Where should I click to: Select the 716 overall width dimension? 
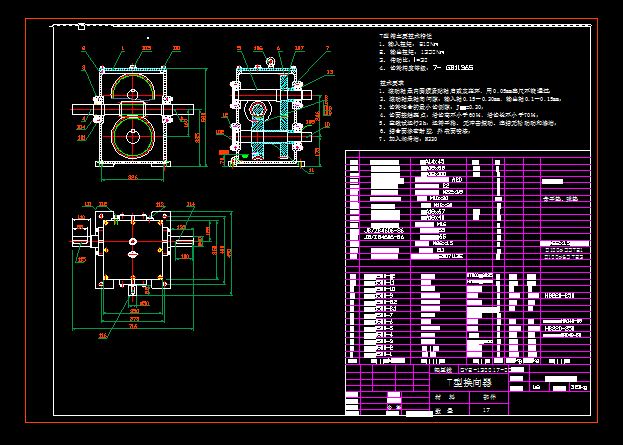[133, 326]
